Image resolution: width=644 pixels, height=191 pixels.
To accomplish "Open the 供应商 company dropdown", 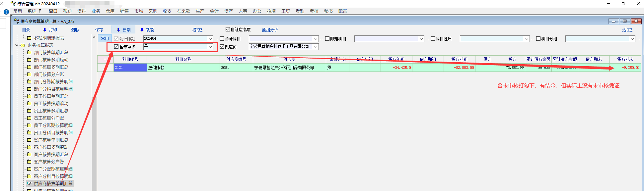I will pos(316,47).
